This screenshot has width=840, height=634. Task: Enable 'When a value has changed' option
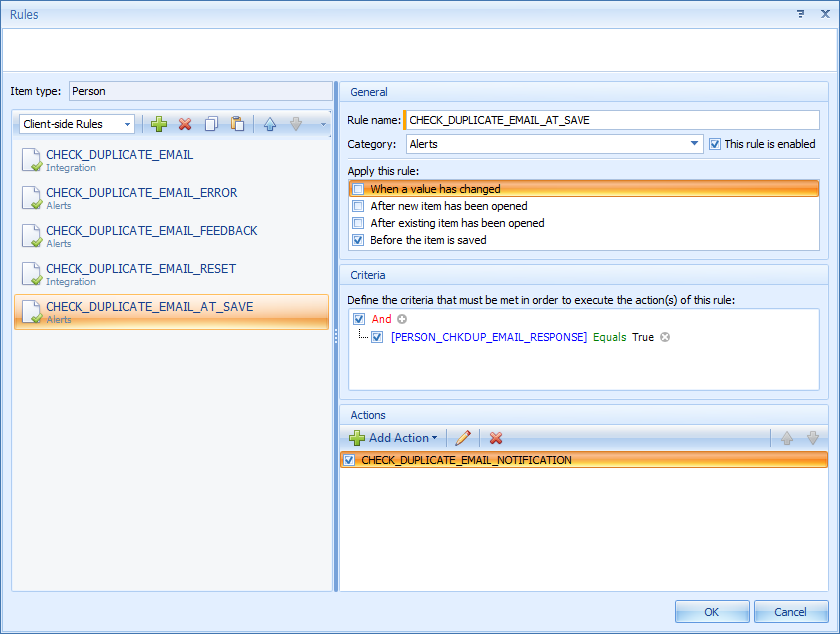(x=358, y=189)
